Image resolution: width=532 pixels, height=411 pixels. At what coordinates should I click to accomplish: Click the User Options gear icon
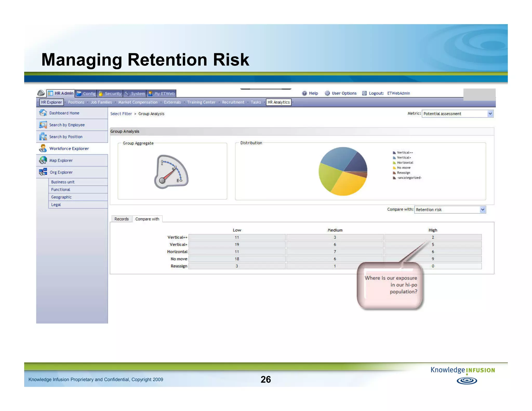(327, 93)
